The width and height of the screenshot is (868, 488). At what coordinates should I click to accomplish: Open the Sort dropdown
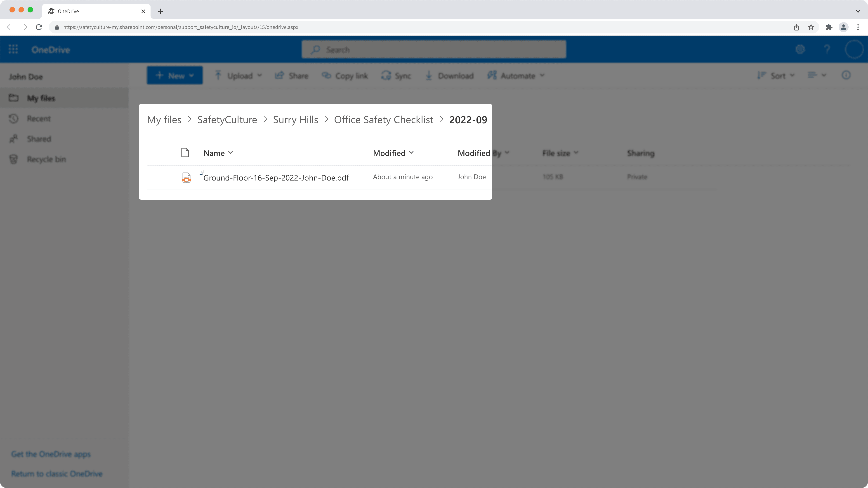coord(778,75)
